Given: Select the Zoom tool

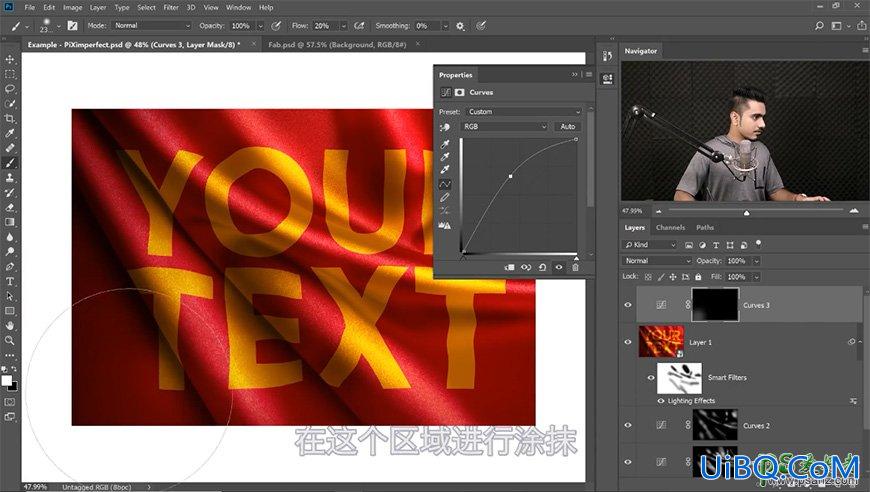Looking at the screenshot, I should point(9,341).
